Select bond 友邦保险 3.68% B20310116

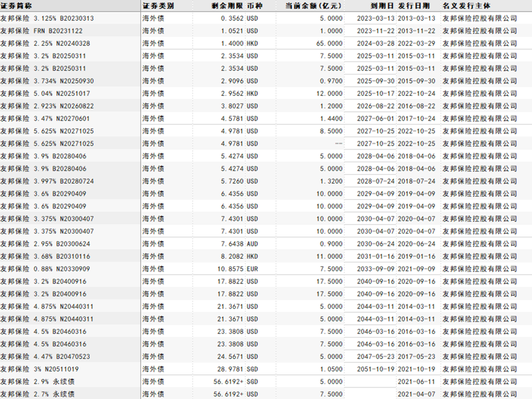tap(45, 256)
